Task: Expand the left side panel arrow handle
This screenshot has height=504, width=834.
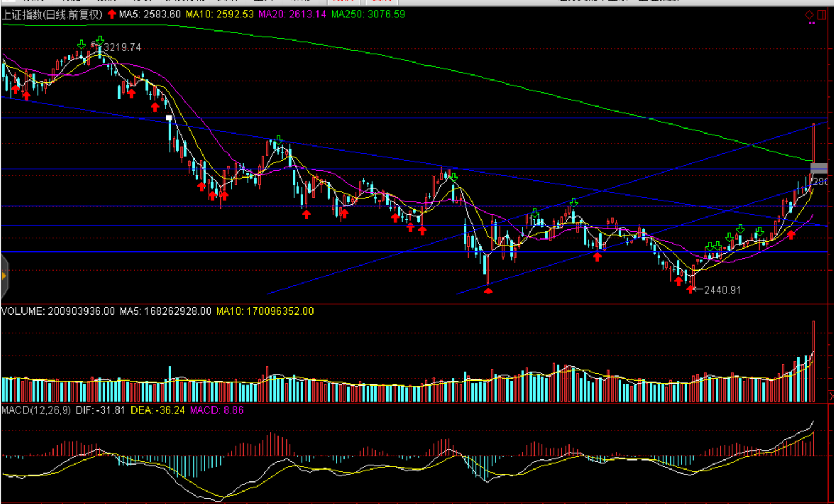Action: coord(4,276)
